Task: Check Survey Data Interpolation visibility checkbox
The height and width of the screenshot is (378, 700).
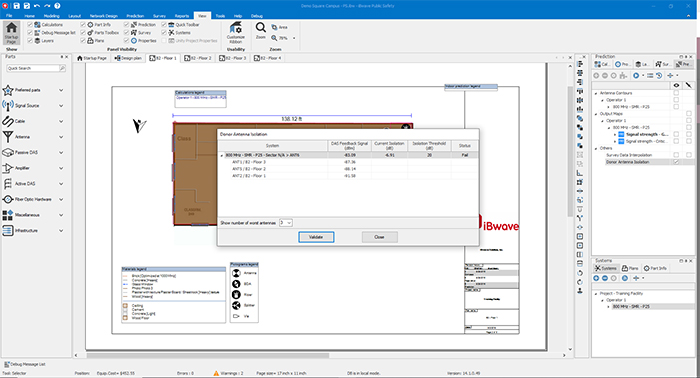Action: 676,155
